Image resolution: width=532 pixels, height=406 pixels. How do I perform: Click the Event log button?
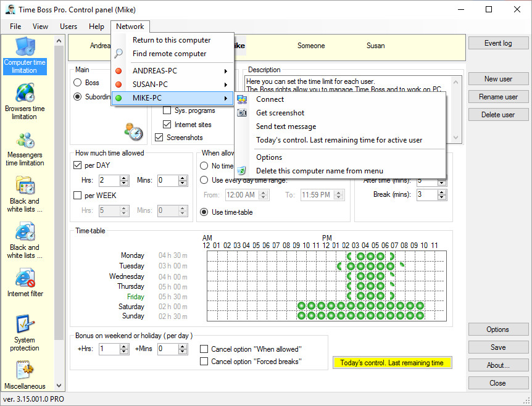coord(498,43)
